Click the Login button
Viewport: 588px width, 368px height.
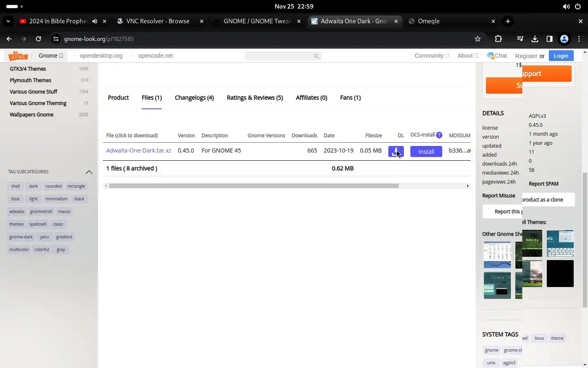(x=561, y=56)
